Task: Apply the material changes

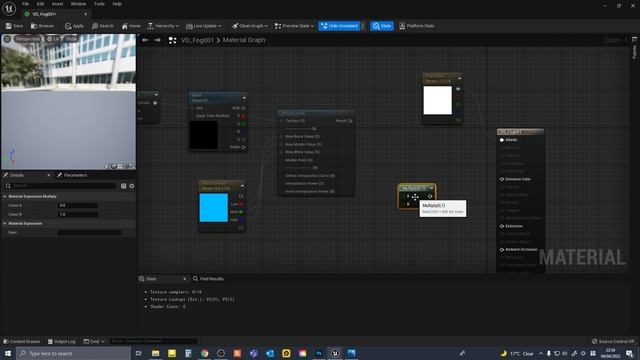Action: [x=74, y=26]
